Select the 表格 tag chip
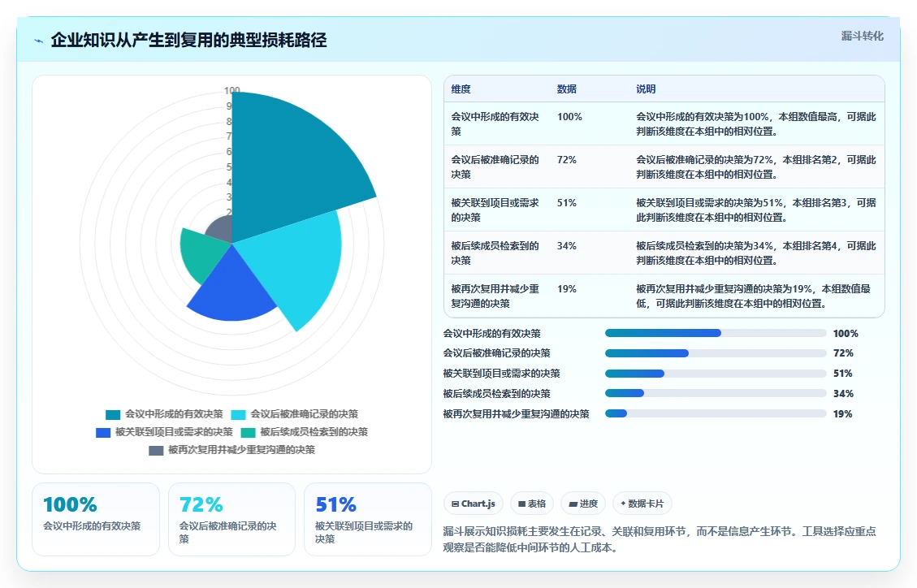Viewport: 917px width, 588px height. click(532, 504)
